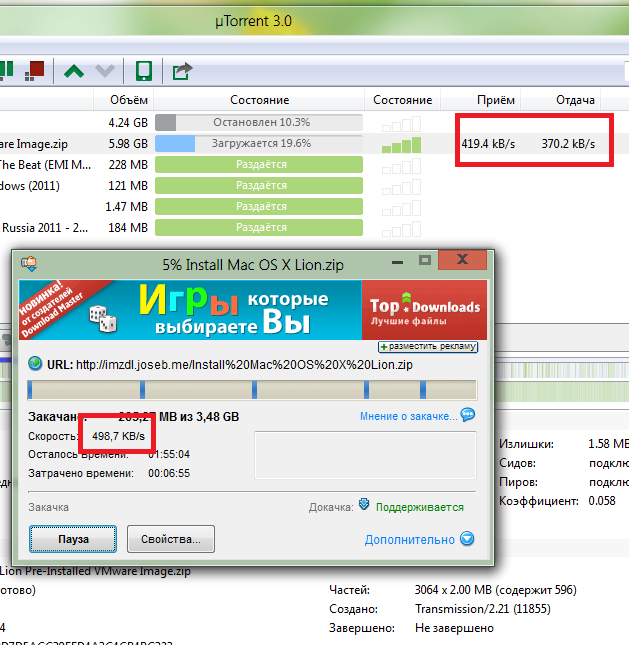629x645 pixels.
Task: Click the segmented download progress bar
Action: point(252,390)
